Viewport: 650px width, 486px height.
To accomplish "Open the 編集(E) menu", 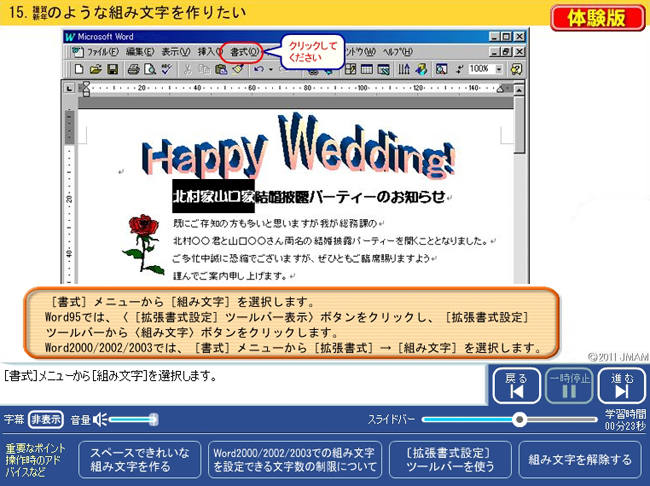I will (x=140, y=52).
